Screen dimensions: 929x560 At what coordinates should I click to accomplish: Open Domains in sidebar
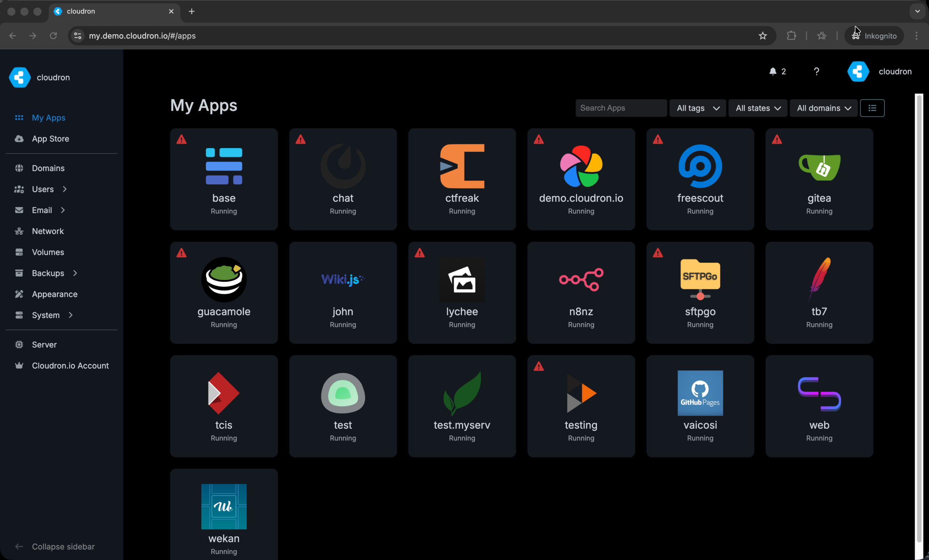point(48,168)
